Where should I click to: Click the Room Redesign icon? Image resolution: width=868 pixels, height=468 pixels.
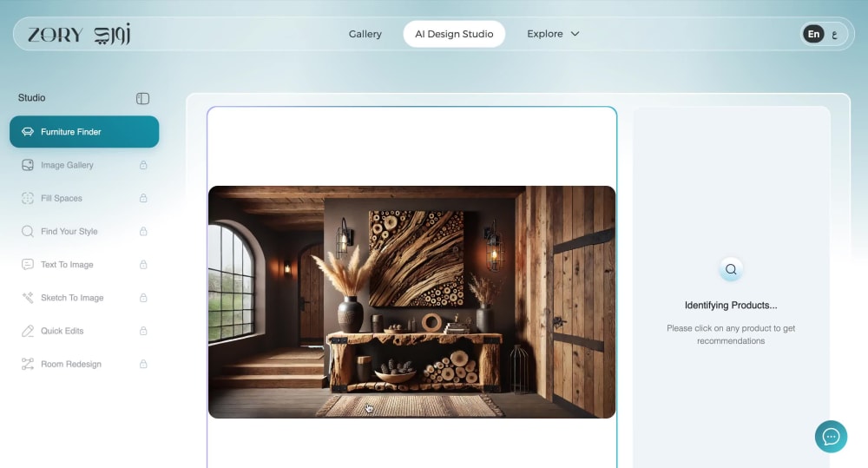28,365
